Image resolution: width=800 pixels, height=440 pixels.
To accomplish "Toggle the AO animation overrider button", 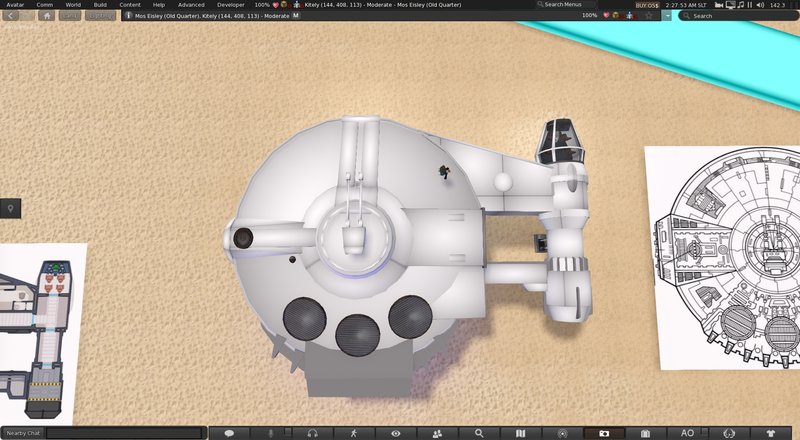I will point(687,433).
